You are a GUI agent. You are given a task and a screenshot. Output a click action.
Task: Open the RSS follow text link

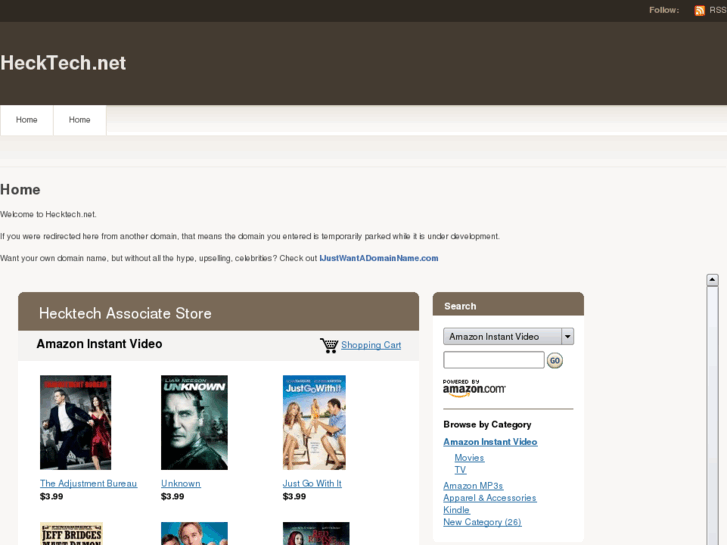718,10
